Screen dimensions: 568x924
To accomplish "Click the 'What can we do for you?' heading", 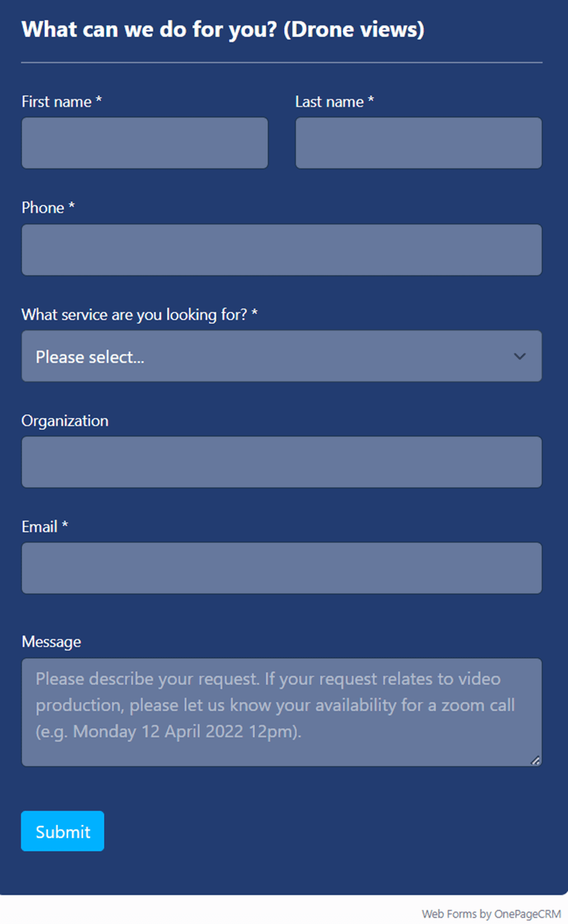I will click(223, 30).
